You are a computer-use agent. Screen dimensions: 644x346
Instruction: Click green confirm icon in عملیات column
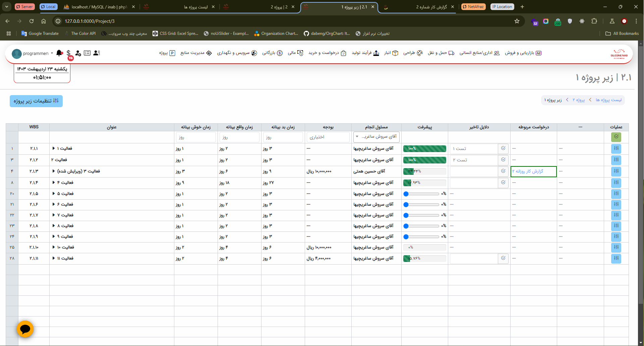(616, 137)
